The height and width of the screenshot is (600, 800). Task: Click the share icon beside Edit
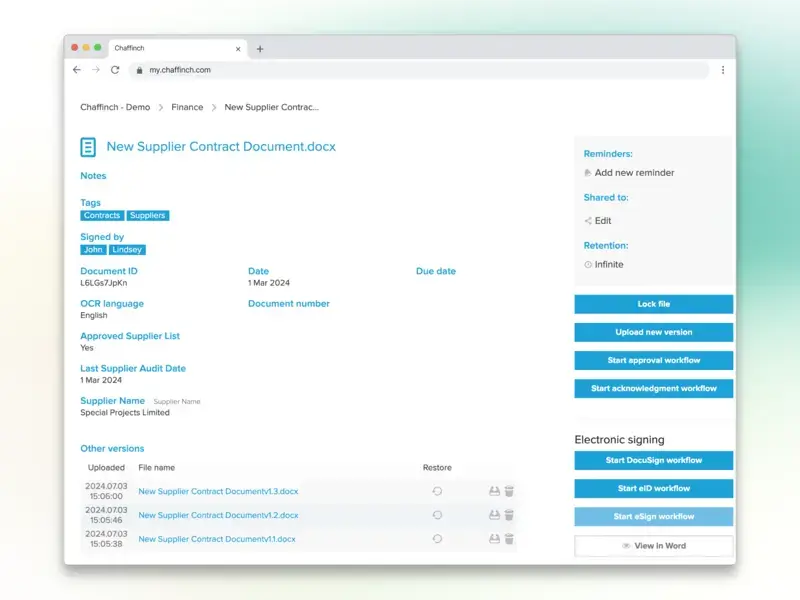[588, 221]
